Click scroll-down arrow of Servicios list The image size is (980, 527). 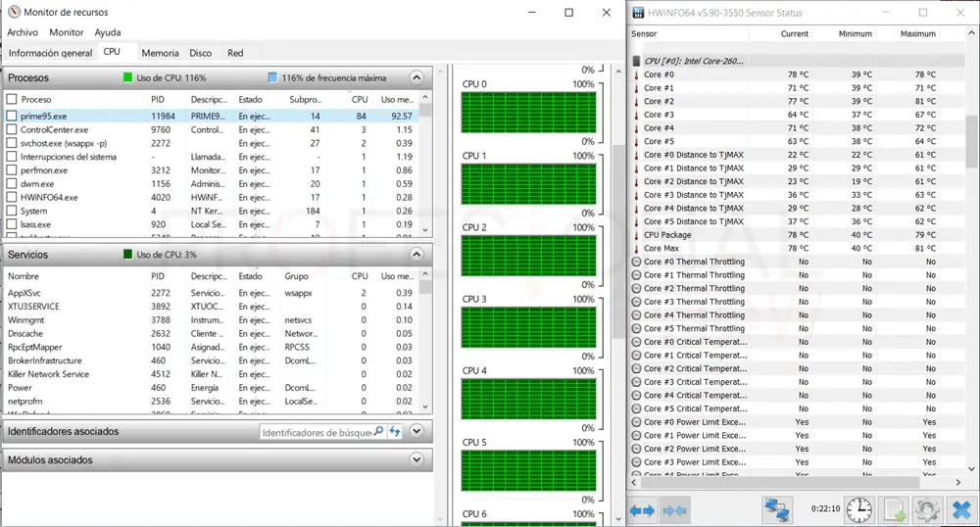[425, 407]
